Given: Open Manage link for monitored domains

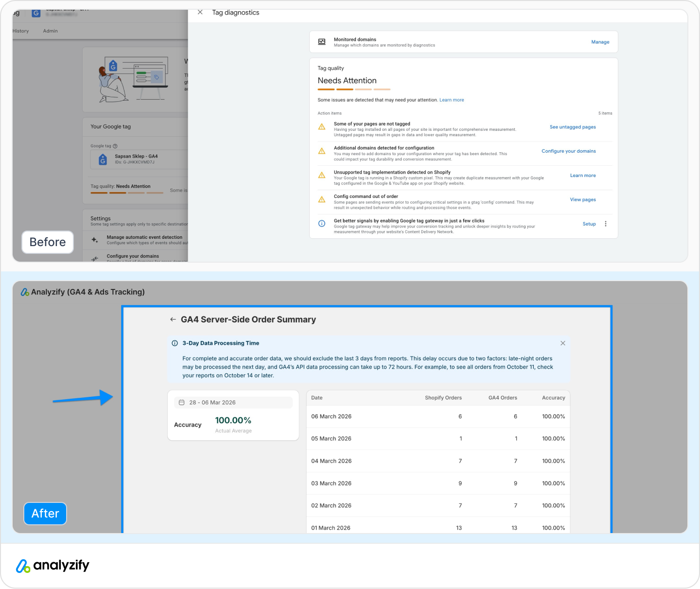Looking at the screenshot, I should 600,42.
